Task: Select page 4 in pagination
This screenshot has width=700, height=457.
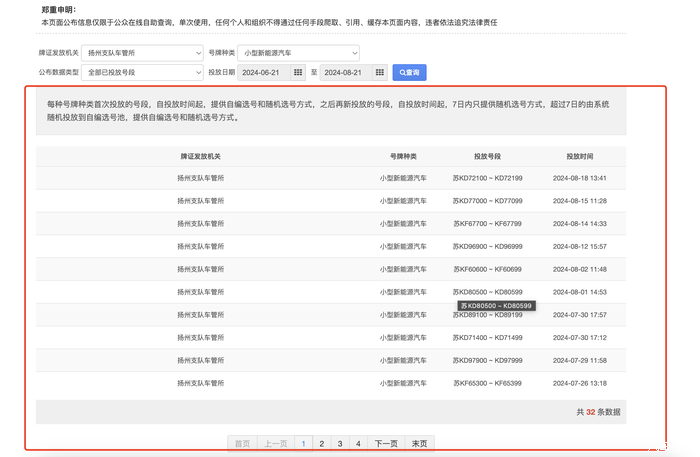Action: 358,443
